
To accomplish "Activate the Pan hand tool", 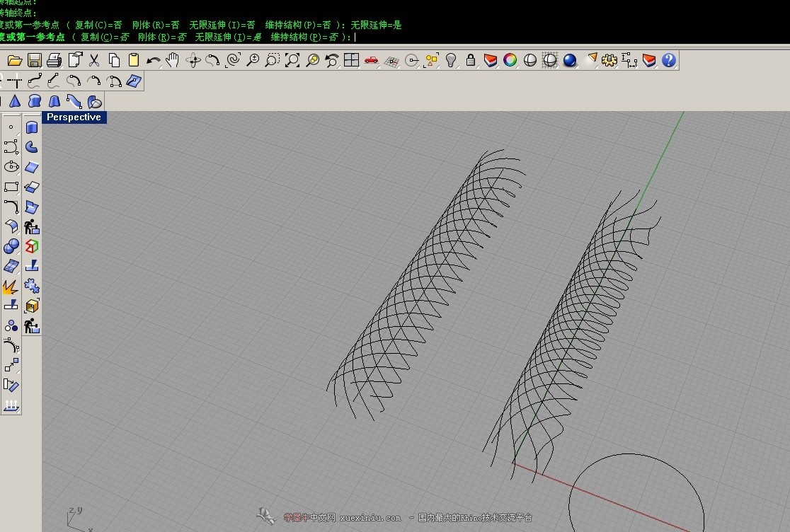I will [x=172, y=60].
